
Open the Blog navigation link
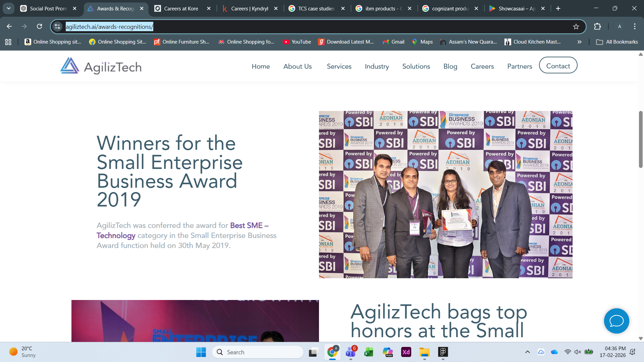click(x=450, y=66)
